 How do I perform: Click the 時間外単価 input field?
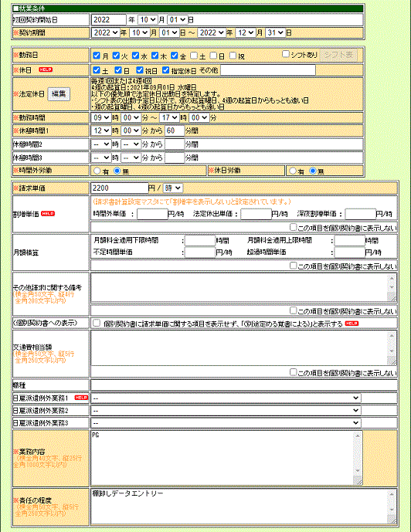point(152,214)
